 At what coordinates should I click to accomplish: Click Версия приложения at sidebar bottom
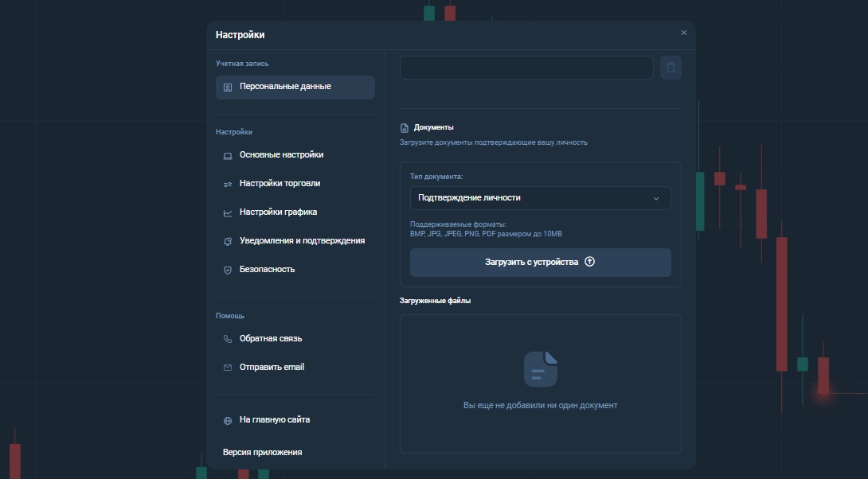[x=262, y=453]
